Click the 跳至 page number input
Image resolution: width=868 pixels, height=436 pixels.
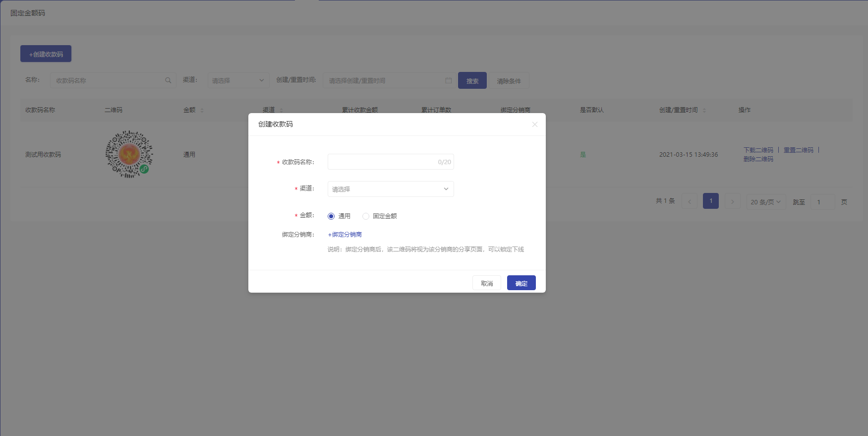[x=823, y=202]
